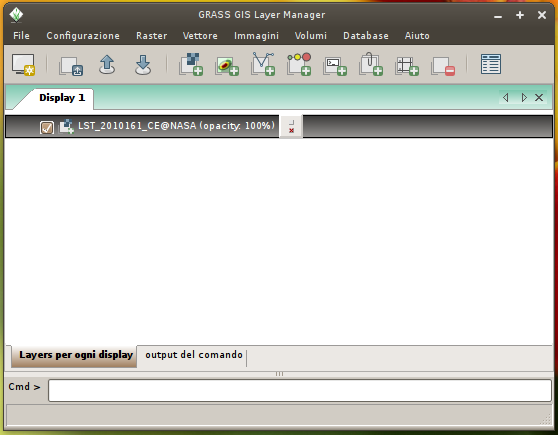Create a new workspace
Screen dimensions: 558x435
pos(71,65)
